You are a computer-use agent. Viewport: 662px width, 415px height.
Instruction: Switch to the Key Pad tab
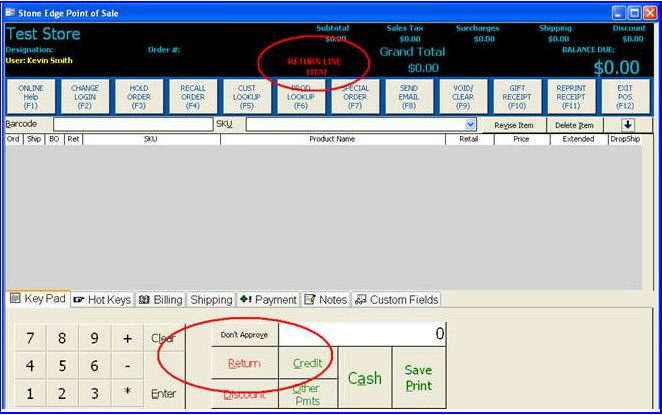(x=38, y=299)
